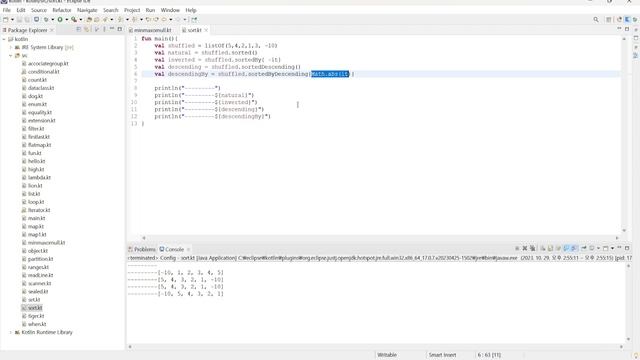Viewport: 640px width, 360px height.
Task: Collapse the kotlin project node
Action: point(4,39)
